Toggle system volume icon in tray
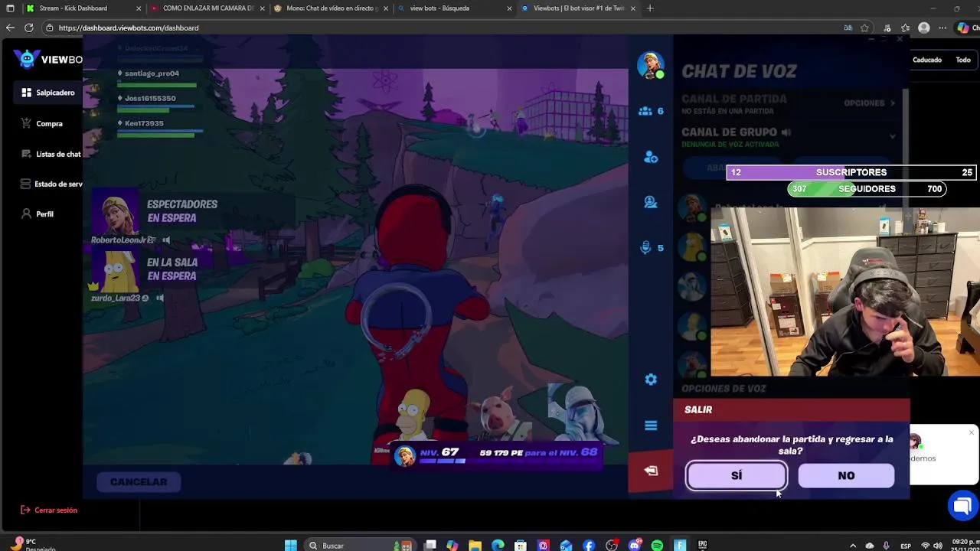Viewport: 980px width, 551px height. point(937,546)
